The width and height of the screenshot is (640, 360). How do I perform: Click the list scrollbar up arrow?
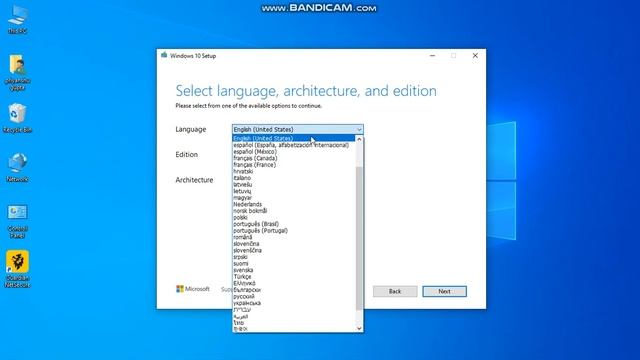tap(359, 139)
